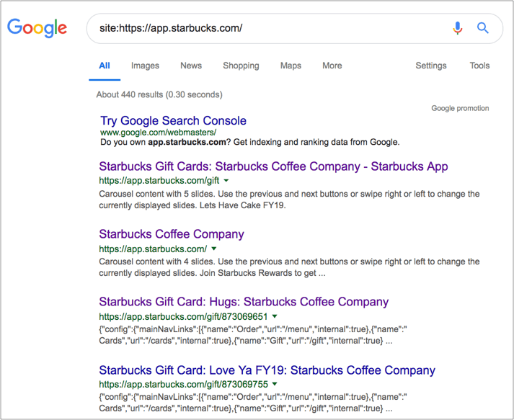Open the search Tools options
This screenshot has width=514, height=420.
pos(479,66)
